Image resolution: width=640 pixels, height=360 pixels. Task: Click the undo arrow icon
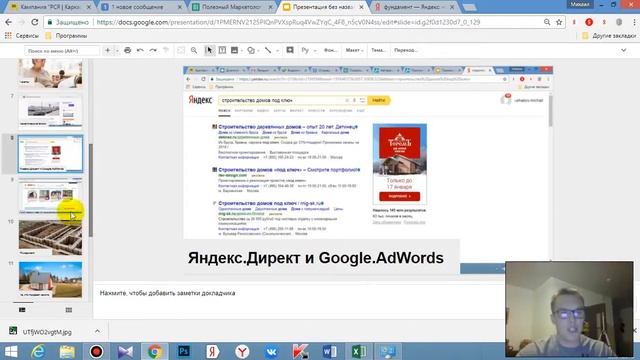point(140,50)
